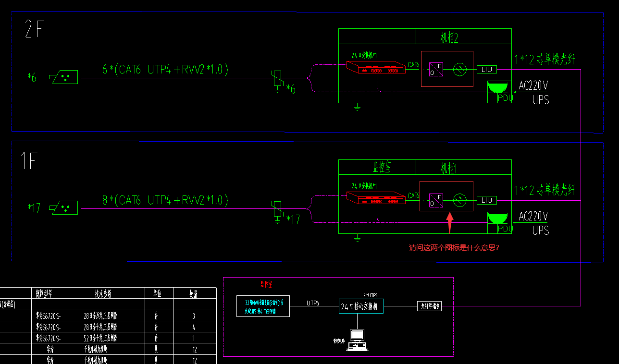
Task: Select the *6 count left of 2F camera
Action: point(32,77)
